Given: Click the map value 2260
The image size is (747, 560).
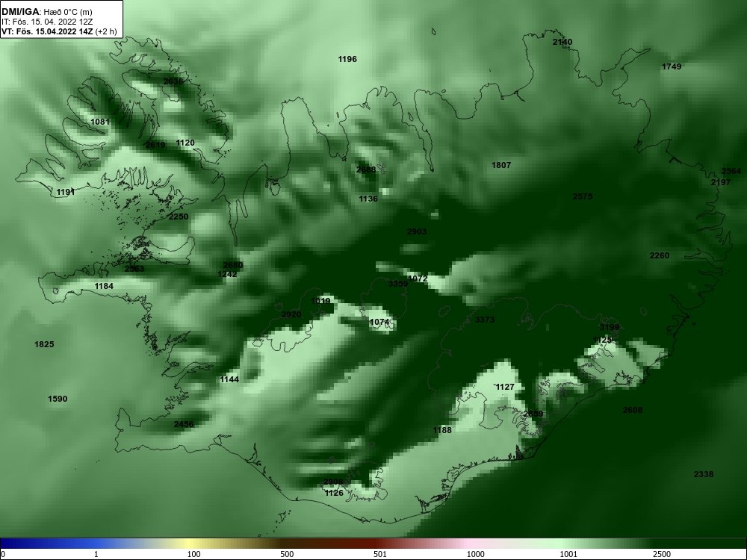Looking at the screenshot, I should 660,255.
